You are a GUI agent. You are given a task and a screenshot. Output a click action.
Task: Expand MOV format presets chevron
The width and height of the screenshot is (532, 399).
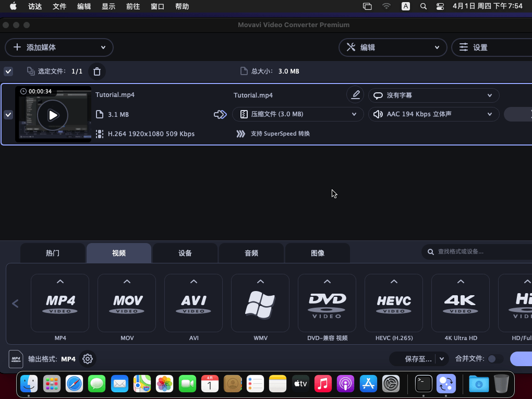click(x=127, y=282)
